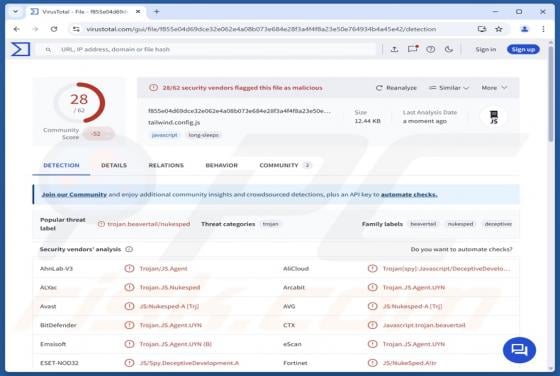Image resolution: width=560 pixels, height=376 pixels.
Task: Open the automate checks link
Action: [409, 195]
